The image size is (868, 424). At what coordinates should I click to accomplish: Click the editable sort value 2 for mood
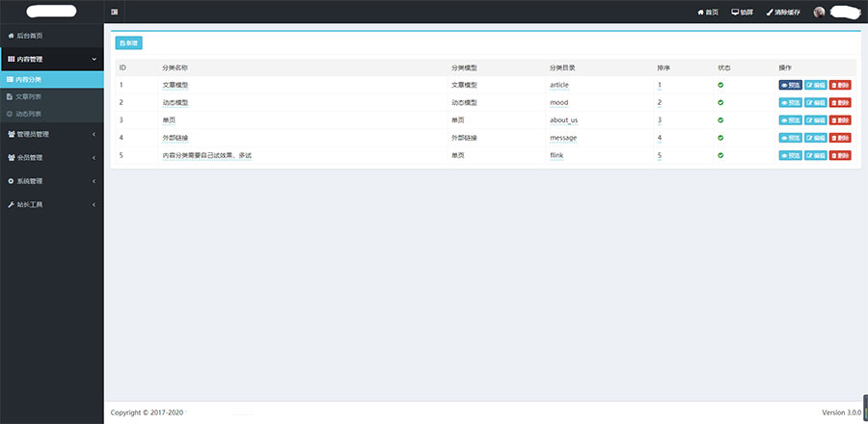tap(660, 103)
